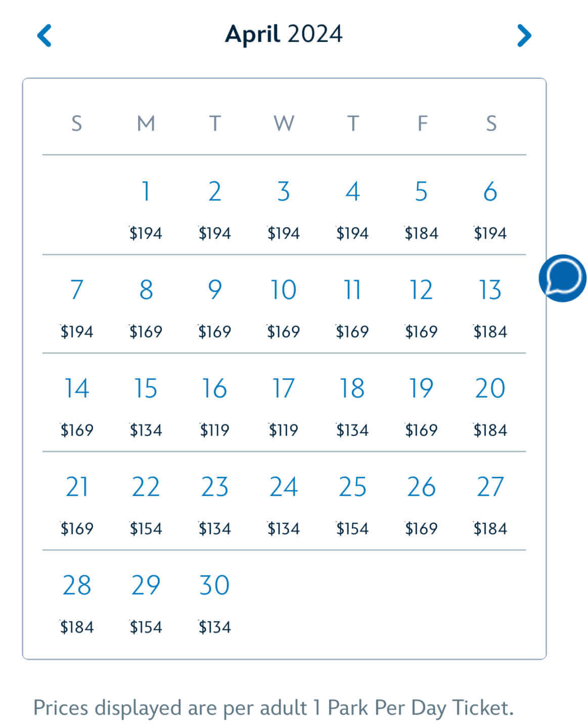Select April 30 date cell
The height and width of the screenshot is (728, 588).
pyautogui.click(x=214, y=604)
